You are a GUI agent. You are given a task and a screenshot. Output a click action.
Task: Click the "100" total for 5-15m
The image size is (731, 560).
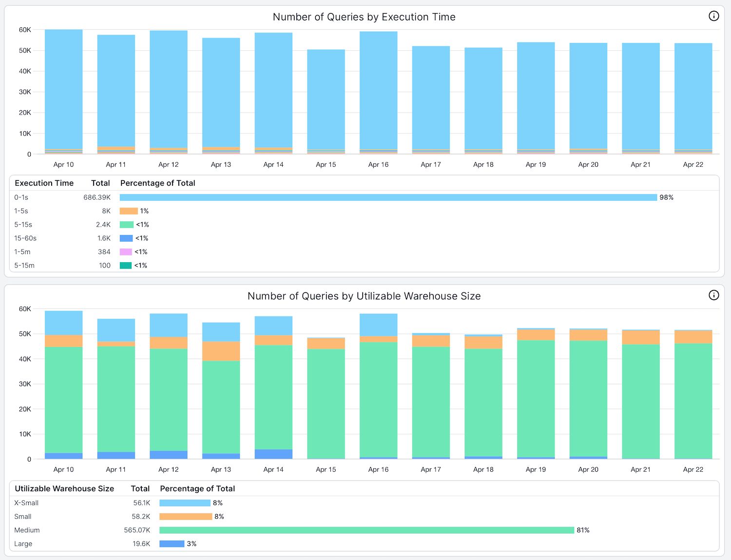(x=105, y=266)
